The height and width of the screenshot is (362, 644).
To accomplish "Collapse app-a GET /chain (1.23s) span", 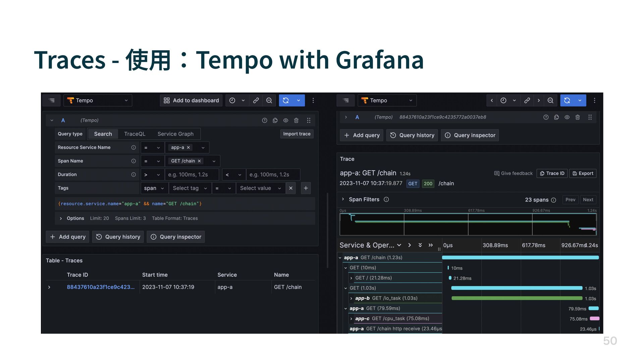I will click(340, 258).
